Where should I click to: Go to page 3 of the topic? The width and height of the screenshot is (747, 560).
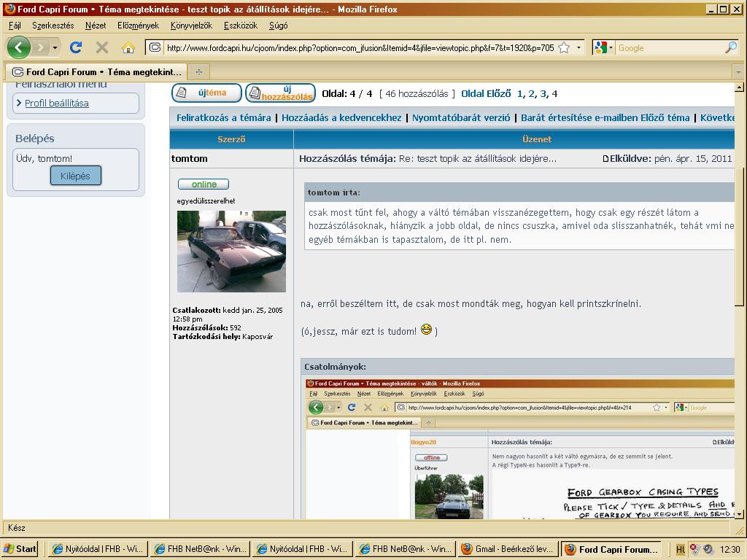pyautogui.click(x=543, y=93)
